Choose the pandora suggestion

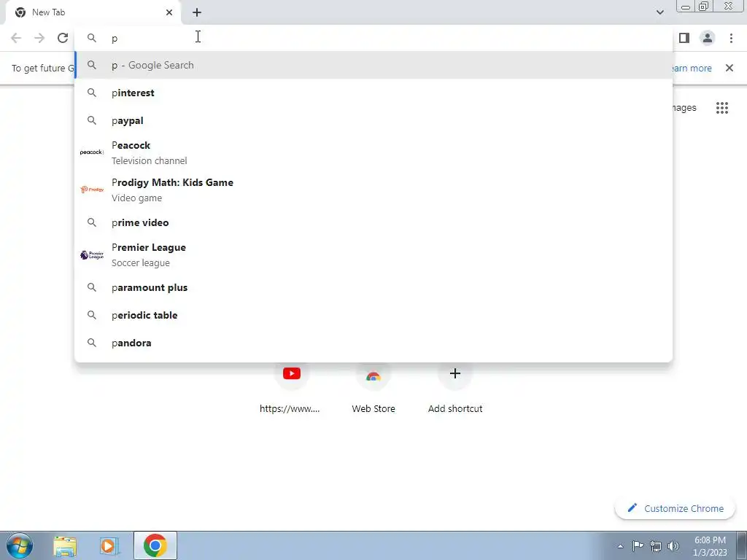(x=373, y=343)
